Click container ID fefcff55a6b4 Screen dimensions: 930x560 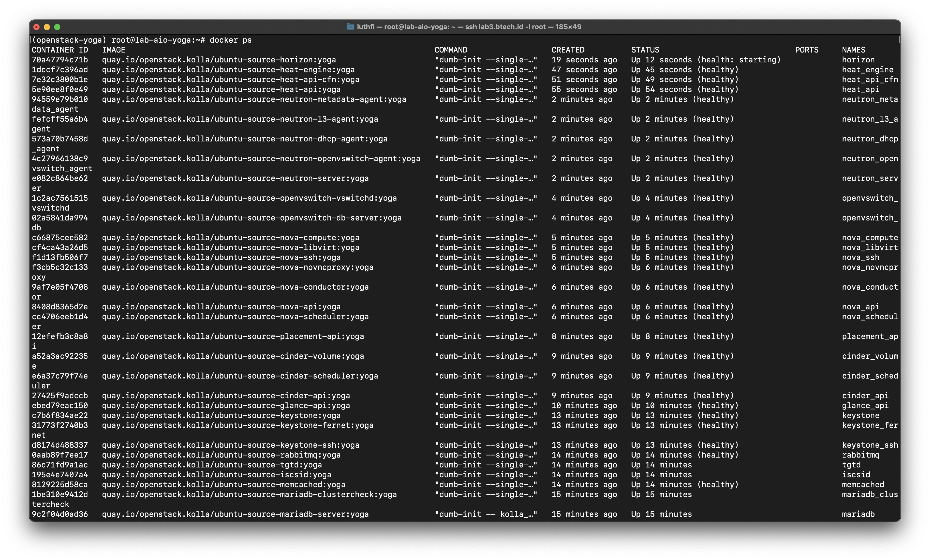[60, 119]
